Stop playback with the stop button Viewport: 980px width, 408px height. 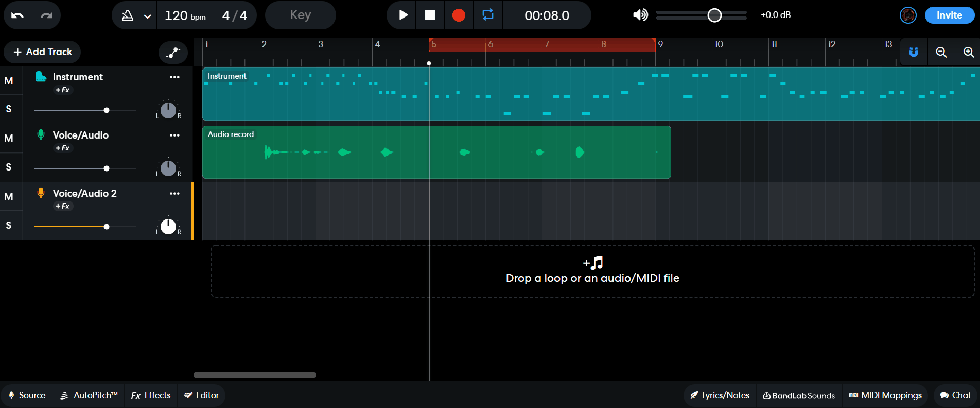pyautogui.click(x=430, y=15)
